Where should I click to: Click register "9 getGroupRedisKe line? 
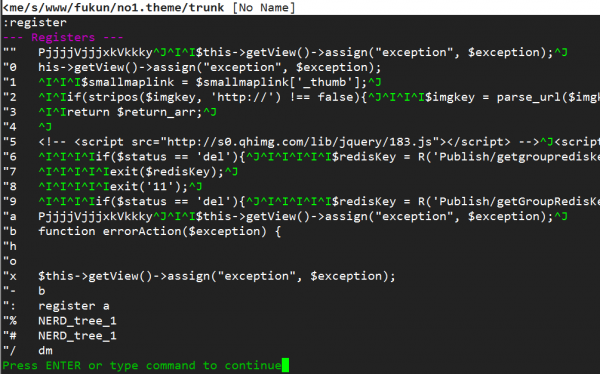click(x=319, y=202)
